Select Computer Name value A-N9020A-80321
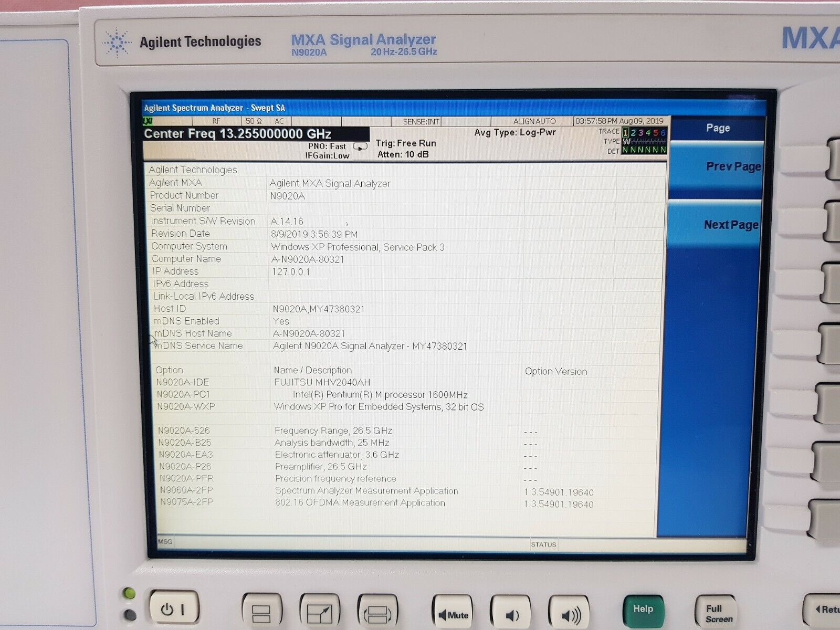The width and height of the screenshot is (840, 630). (x=308, y=259)
